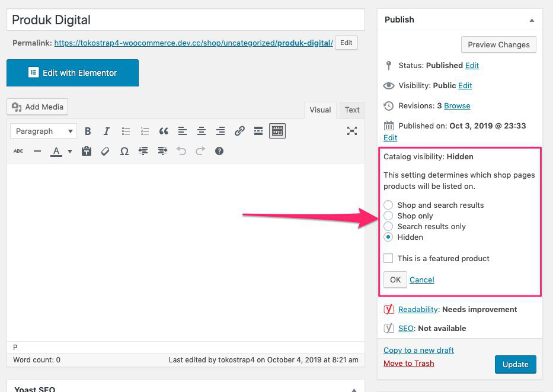Image resolution: width=553 pixels, height=392 pixels.
Task: Edit the permalink slug button
Action: pos(346,43)
